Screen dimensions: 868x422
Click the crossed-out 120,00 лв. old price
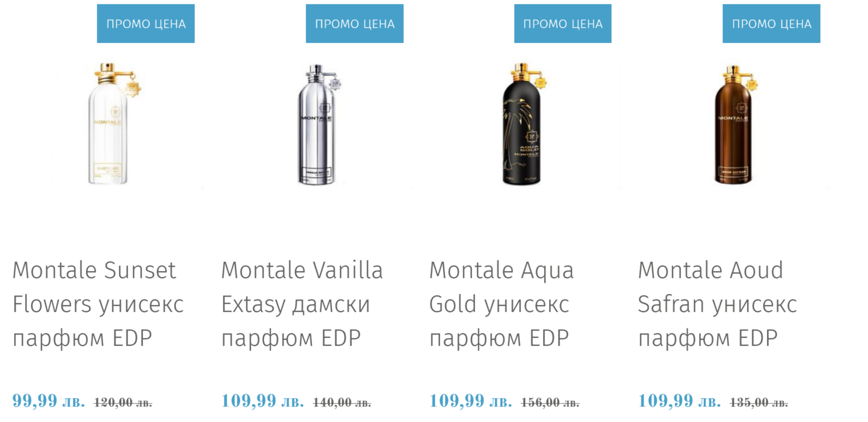(123, 402)
